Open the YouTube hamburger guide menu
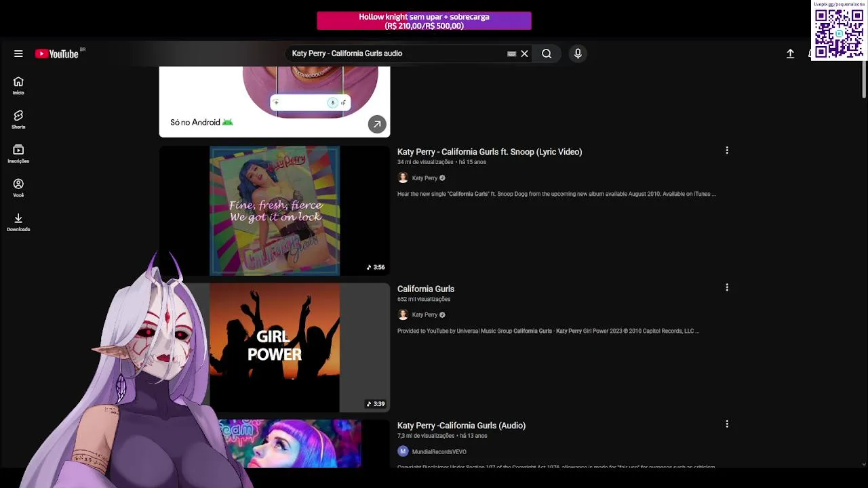 (x=18, y=54)
